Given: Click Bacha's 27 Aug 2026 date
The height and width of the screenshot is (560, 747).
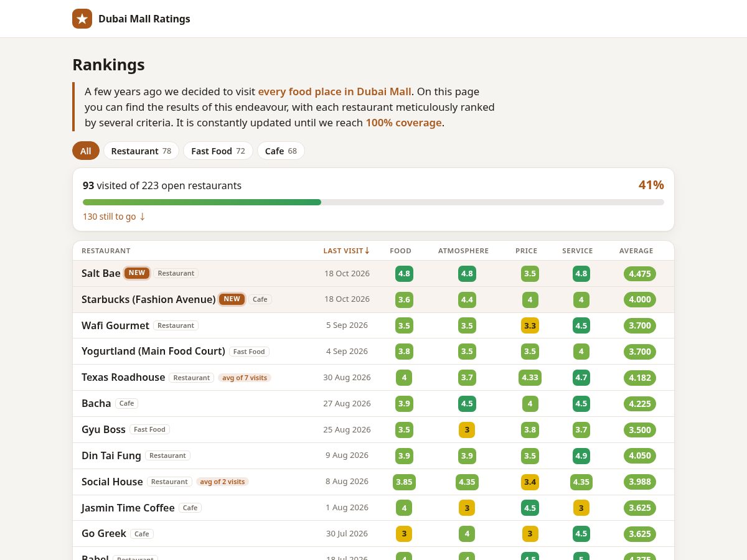Looking at the screenshot, I should (x=347, y=403).
